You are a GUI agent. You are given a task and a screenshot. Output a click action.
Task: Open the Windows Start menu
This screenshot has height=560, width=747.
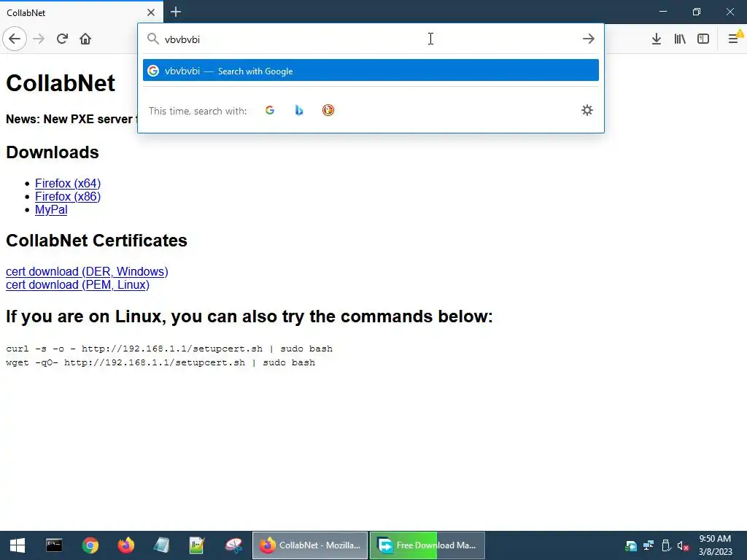click(x=18, y=545)
